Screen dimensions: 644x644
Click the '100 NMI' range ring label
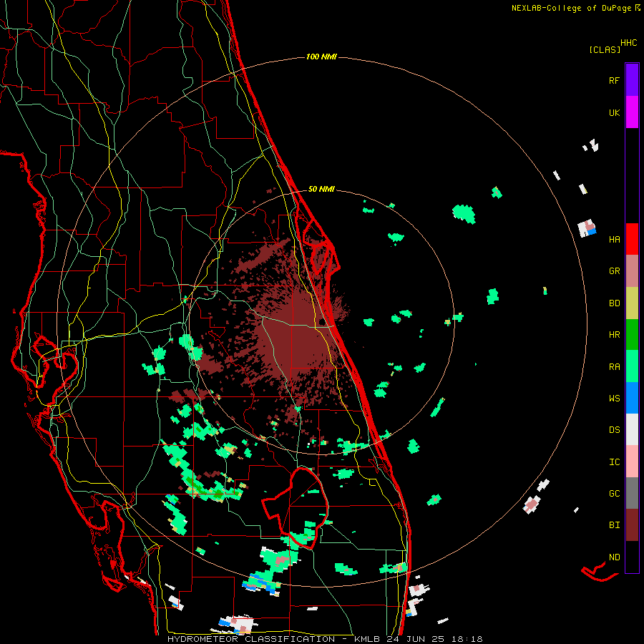pos(321,57)
